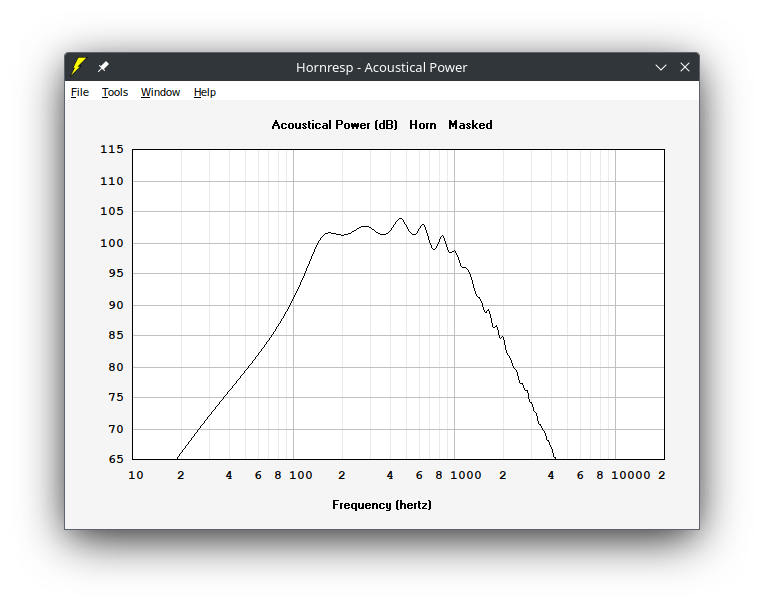This screenshot has height=606, width=764.
Task: Click the 100 dB y-axis label
Action: (x=112, y=243)
